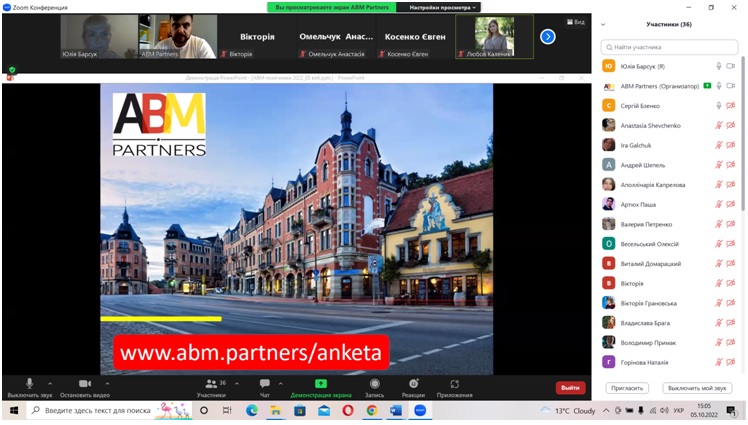Screen dimensions: 748x425
Task: Leave meeting with red Выйти button
Action: (x=570, y=388)
